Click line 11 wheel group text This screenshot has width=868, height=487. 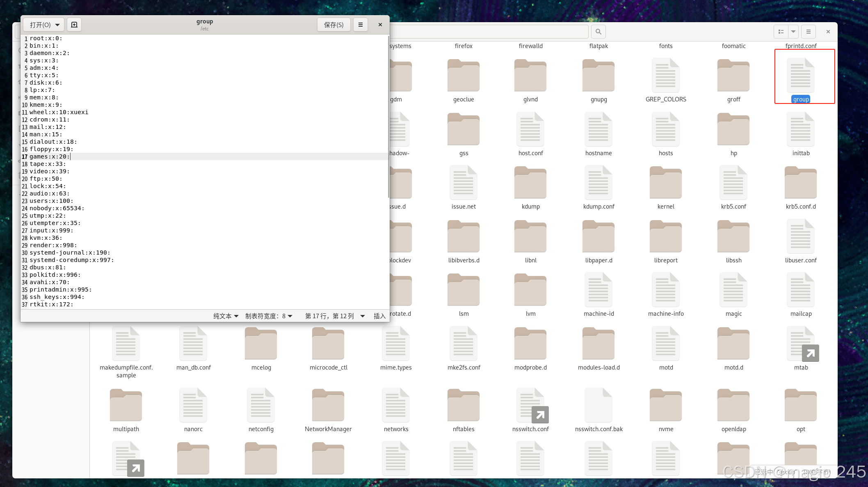59,112
